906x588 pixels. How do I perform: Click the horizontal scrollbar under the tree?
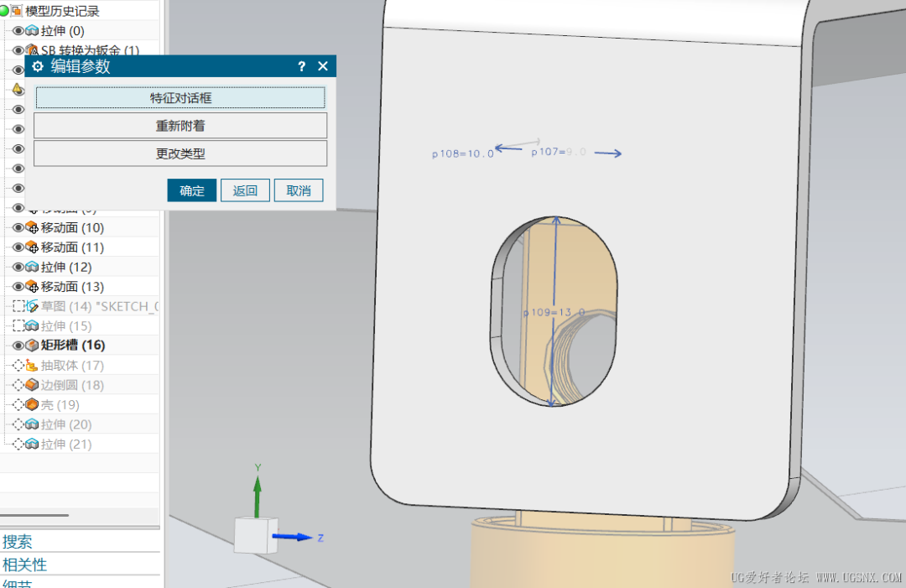click(34, 515)
